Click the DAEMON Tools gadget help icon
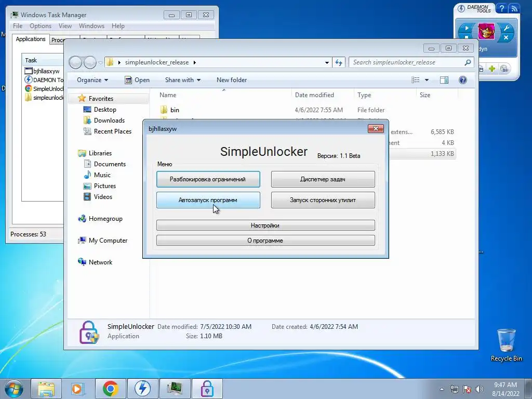The width and height of the screenshot is (532, 399). tap(502, 8)
